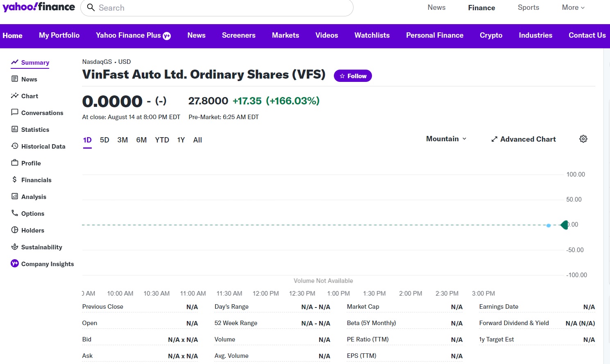This screenshot has height=364, width=610.
Task: Click the Holders pie chart icon
Action: click(15, 230)
